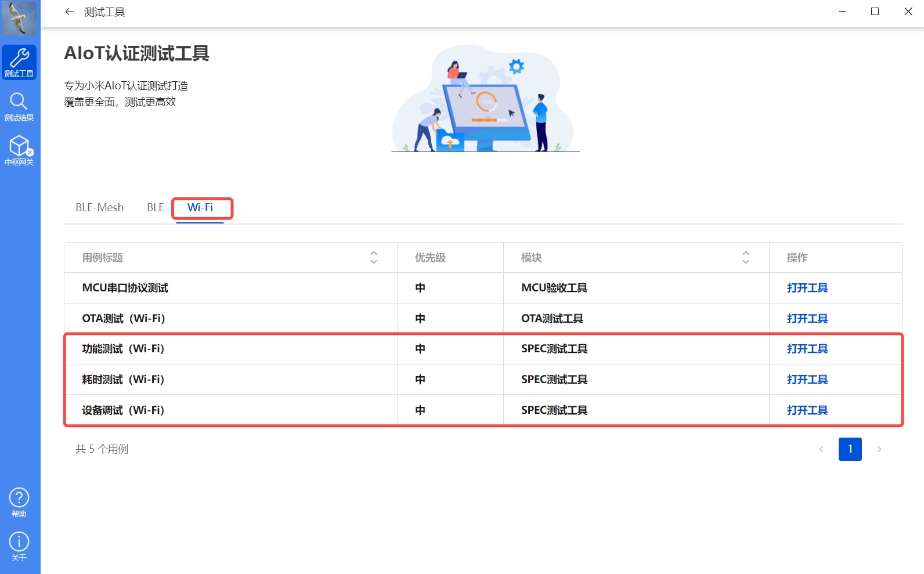Switch to the BLE tab
This screenshot has width=924, height=574.
pyautogui.click(x=155, y=208)
